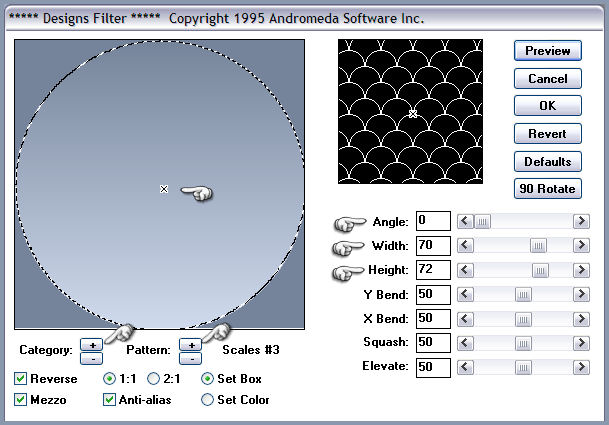This screenshot has width=609, height=425.
Task: Choose the Set Color option
Action: 207,399
